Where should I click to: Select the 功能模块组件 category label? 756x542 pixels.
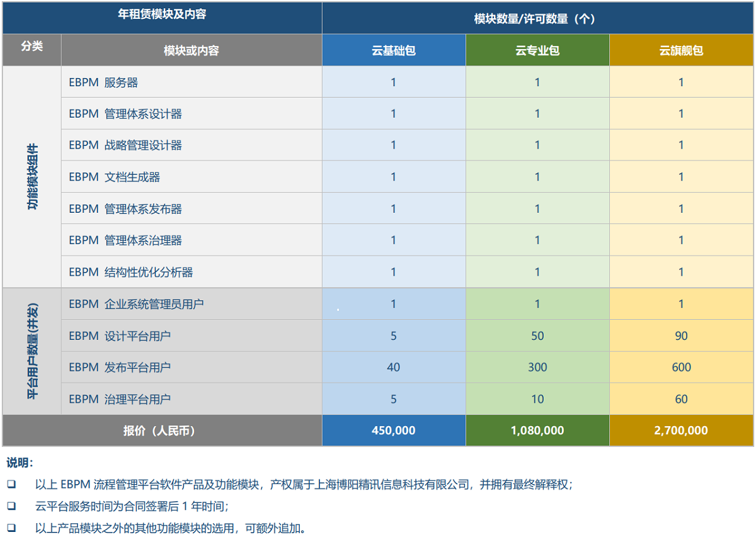coord(31,176)
